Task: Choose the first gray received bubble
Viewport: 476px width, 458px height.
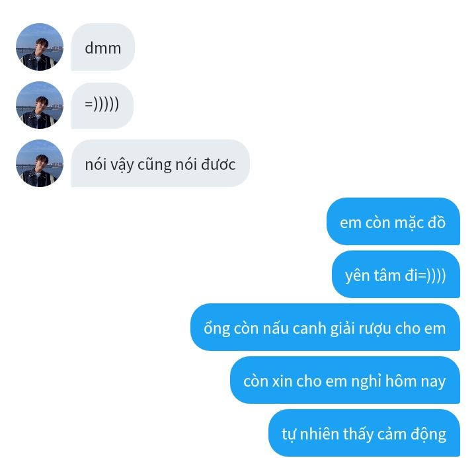Action: (103, 47)
